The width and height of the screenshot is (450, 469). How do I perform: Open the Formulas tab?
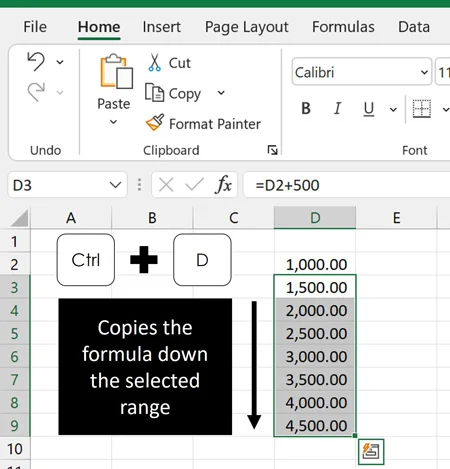[343, 27]
